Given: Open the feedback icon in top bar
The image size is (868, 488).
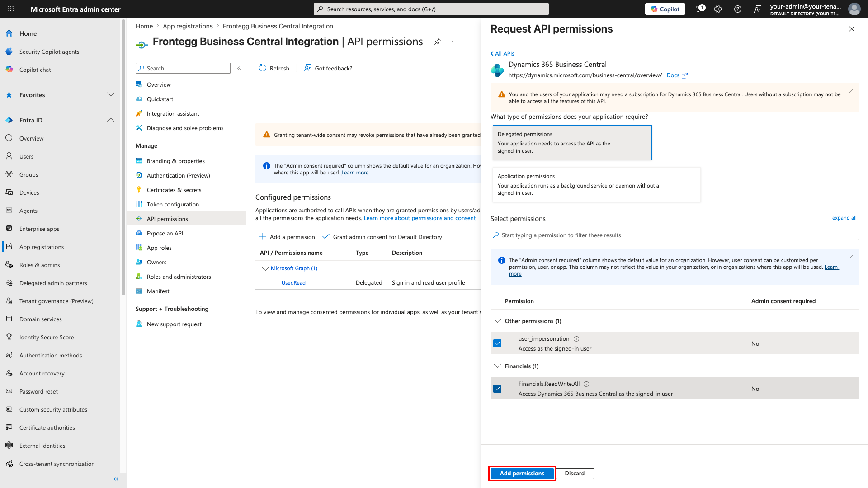Looking at the screenshot, I should [758, 9].
